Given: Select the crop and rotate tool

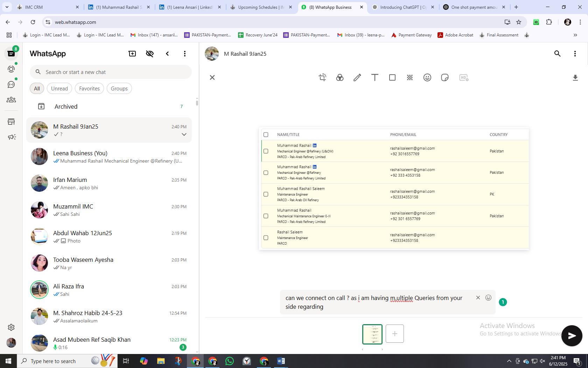Looking at the screenshot, I should [x=322, y=77].
